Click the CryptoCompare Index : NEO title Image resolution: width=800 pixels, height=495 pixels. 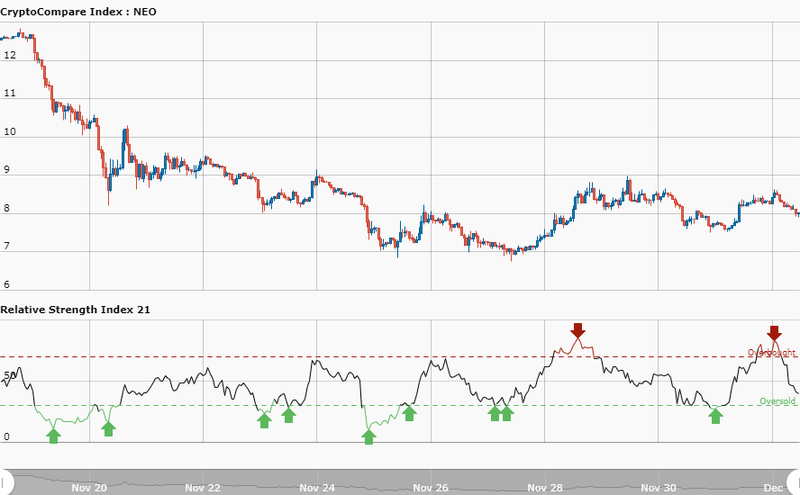(x=78, y=11)
